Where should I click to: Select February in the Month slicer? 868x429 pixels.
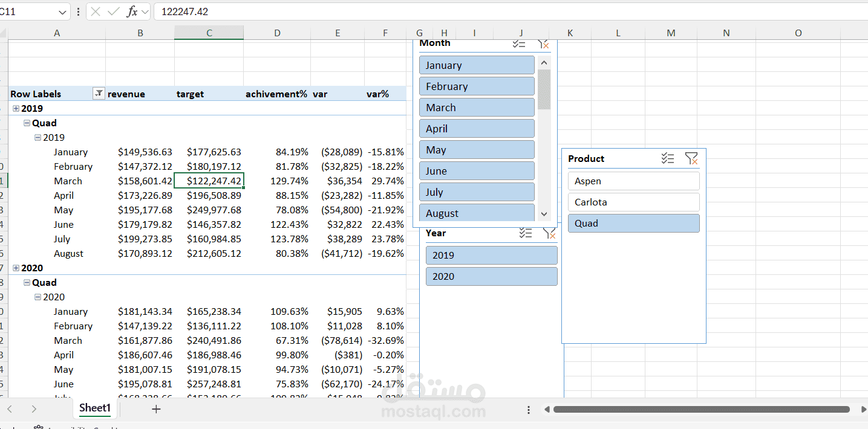pos(477,86)
